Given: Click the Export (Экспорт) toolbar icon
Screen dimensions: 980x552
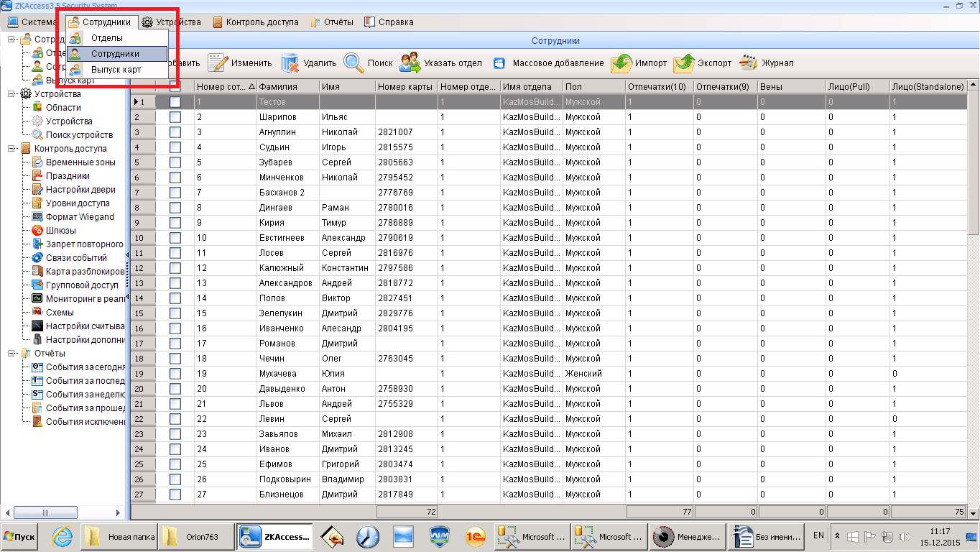Looking at the screenshot, I should coord(684,63).
